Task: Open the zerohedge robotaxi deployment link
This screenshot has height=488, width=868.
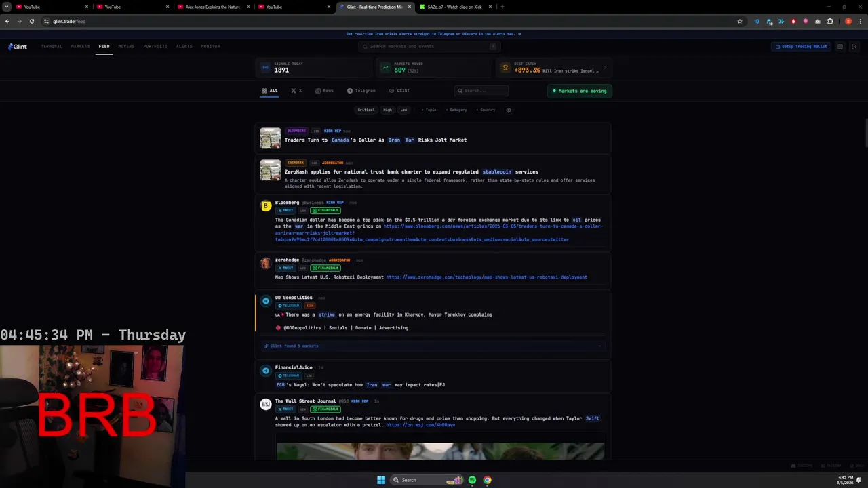Action: [x=486, y=277]
